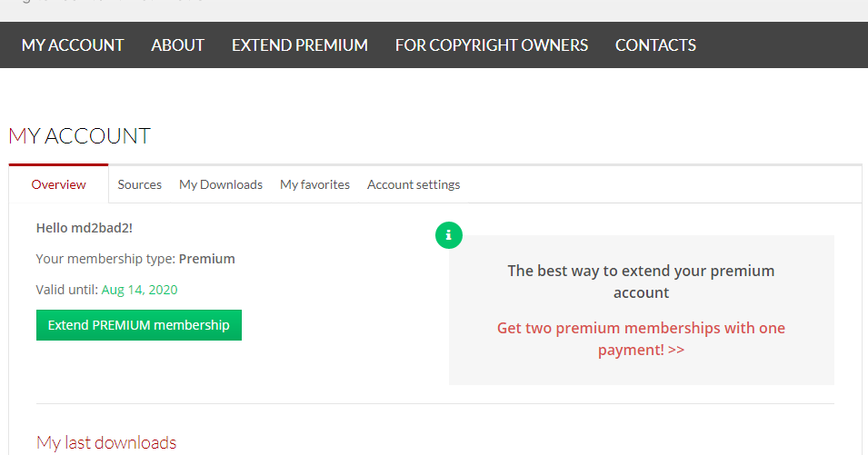The image size is (868, 455).
Task: Switch to the Sources tab
Action: [140, 184]
